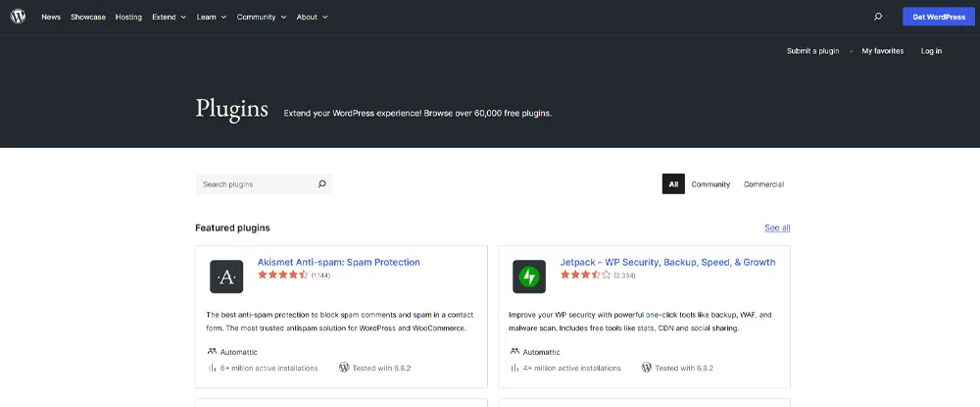
Task: Click Akismet's "Tested with 6.8.2" text
Action: [381, 368]
